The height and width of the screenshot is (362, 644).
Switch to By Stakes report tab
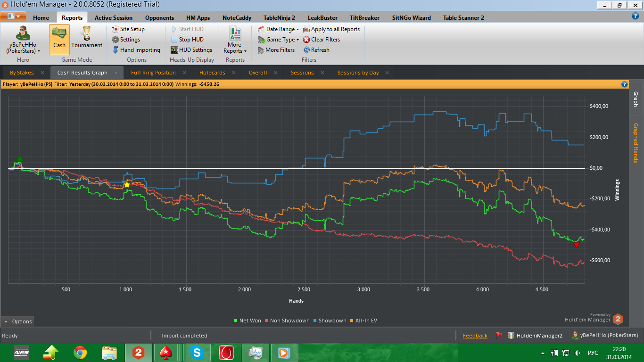pyautogui.click(x=22, y=73)
